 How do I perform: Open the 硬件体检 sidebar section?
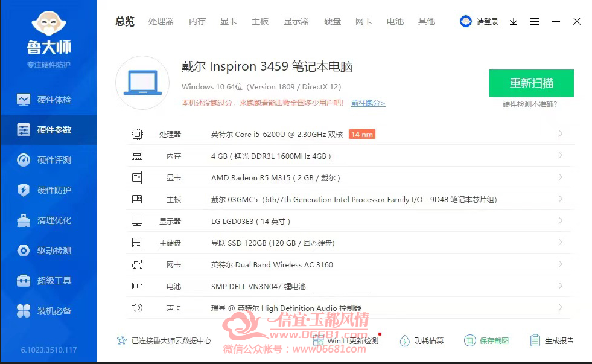48,100
